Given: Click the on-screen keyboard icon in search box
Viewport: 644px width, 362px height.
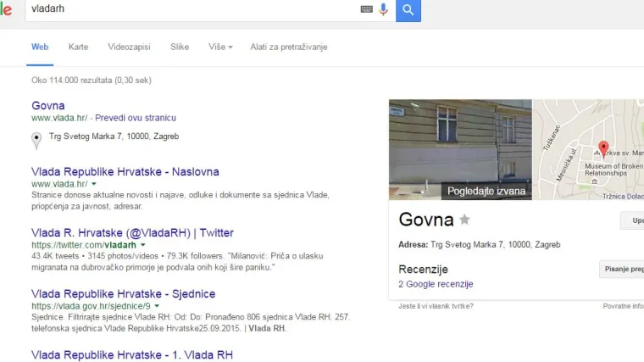Looking at the screenshot, I should click(366, 9).
